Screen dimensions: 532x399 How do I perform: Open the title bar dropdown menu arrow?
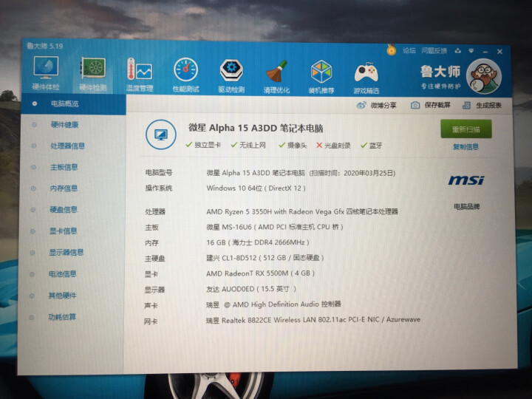(471, 51)
